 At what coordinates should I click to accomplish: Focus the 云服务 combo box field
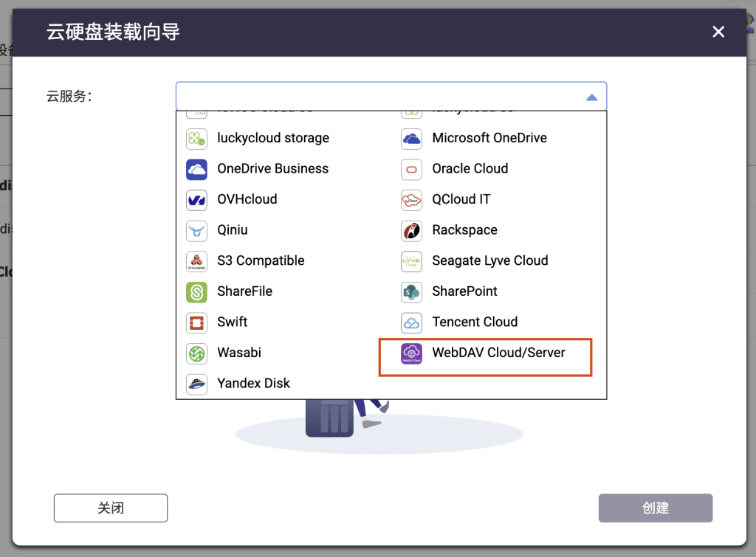click(x=391, y=97)
